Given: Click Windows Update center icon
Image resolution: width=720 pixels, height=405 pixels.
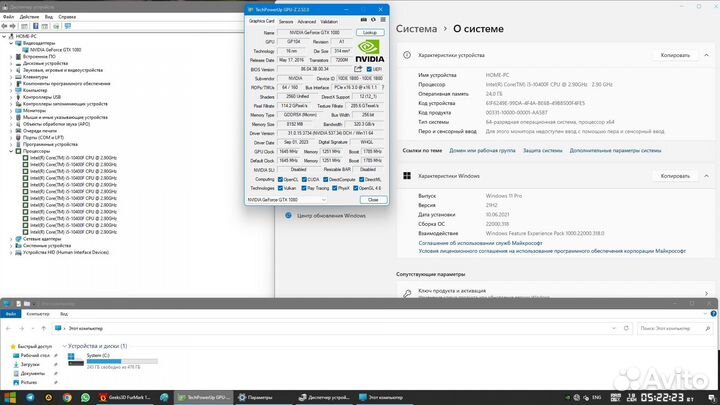Looking at the screenshot, I should pos(288,215).
